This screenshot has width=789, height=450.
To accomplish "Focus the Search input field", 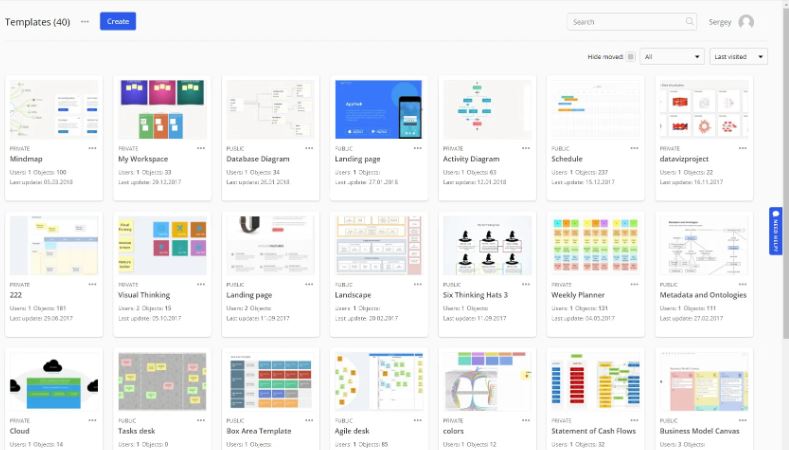I will pyautogui.click(x=632, y=22).
